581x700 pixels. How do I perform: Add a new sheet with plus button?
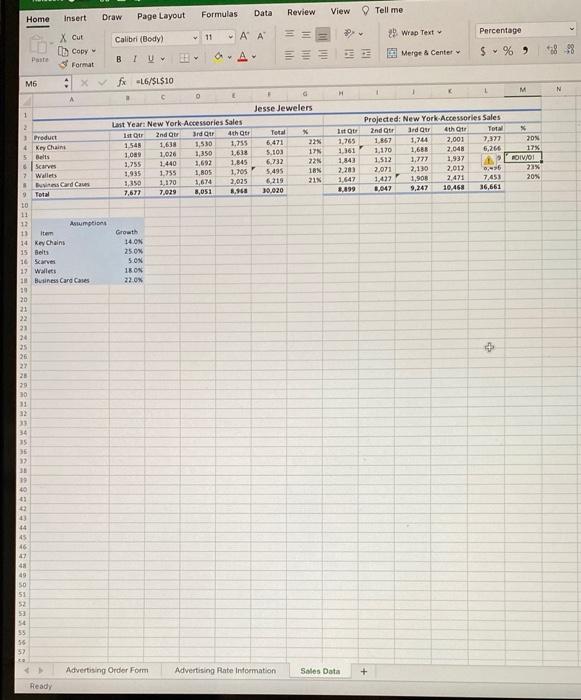pyautogui.click(x=364, y=671)
